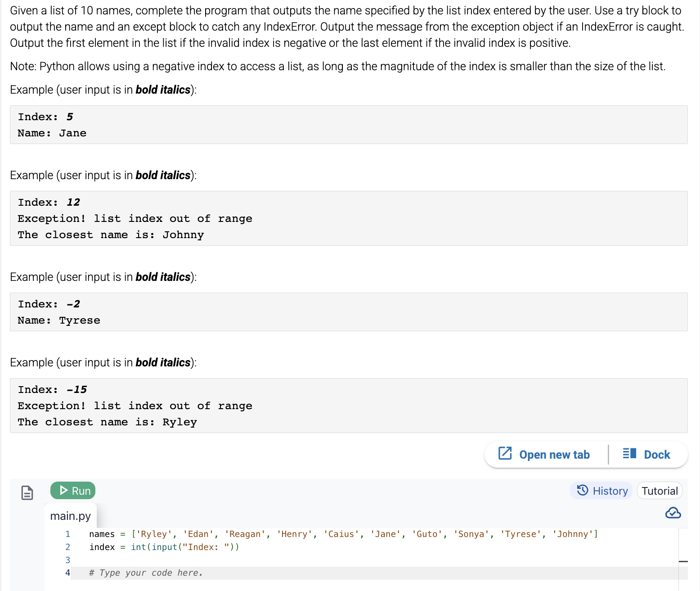Click line number 2 in gutter

68,547
